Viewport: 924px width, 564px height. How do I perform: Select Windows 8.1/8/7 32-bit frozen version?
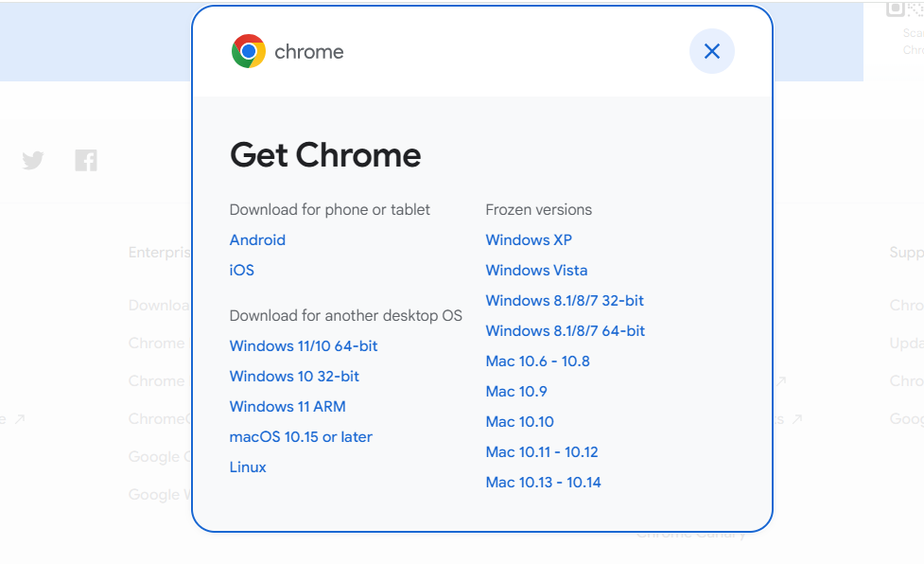click(x=565, y=301)
